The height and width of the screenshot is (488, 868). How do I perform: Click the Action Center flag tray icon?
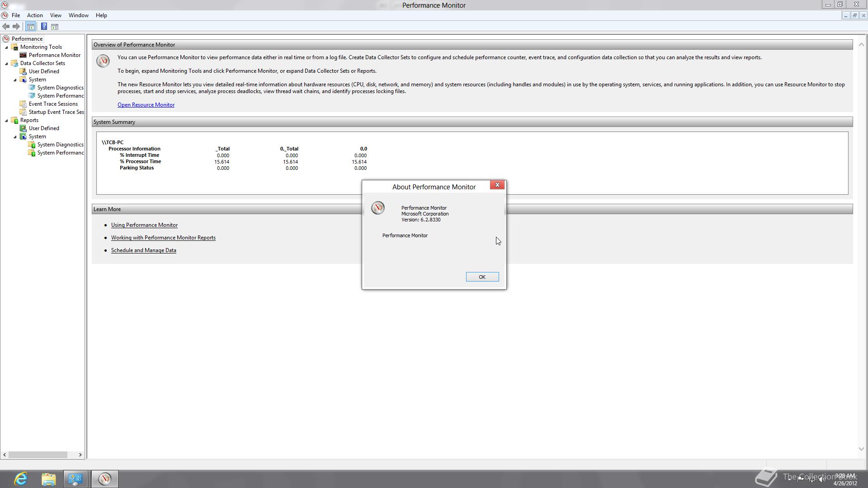[x=801, y=479]
